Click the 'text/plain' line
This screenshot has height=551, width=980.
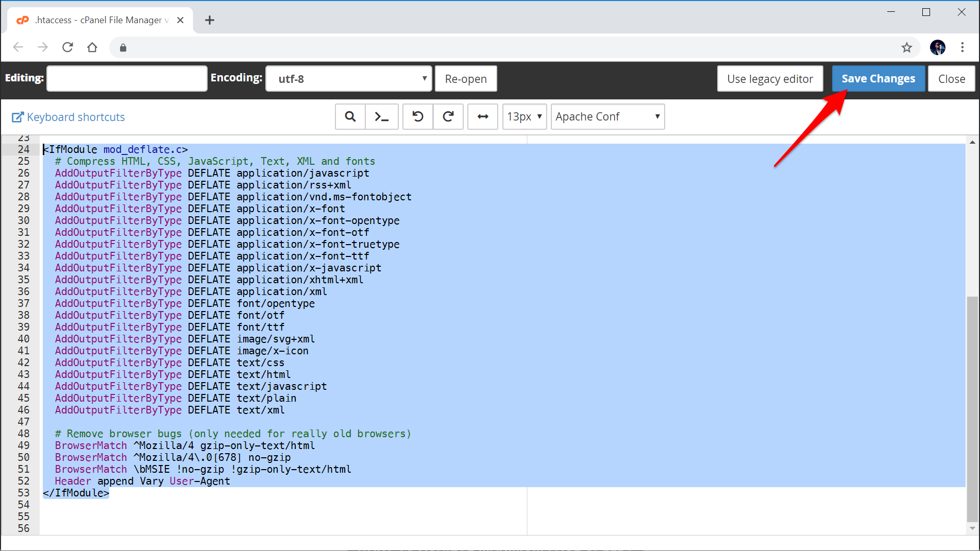(x=176, y=398)
